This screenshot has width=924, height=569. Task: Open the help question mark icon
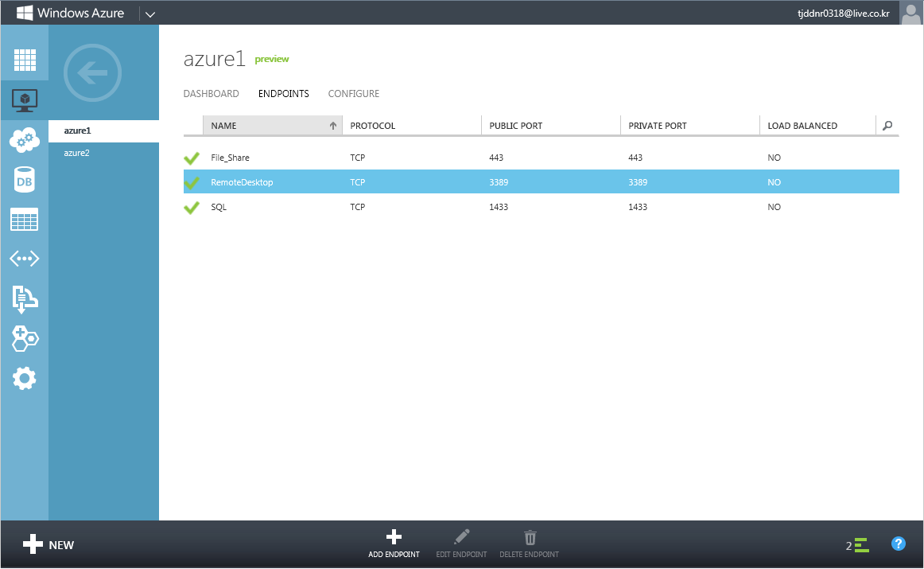coord(898,544)
